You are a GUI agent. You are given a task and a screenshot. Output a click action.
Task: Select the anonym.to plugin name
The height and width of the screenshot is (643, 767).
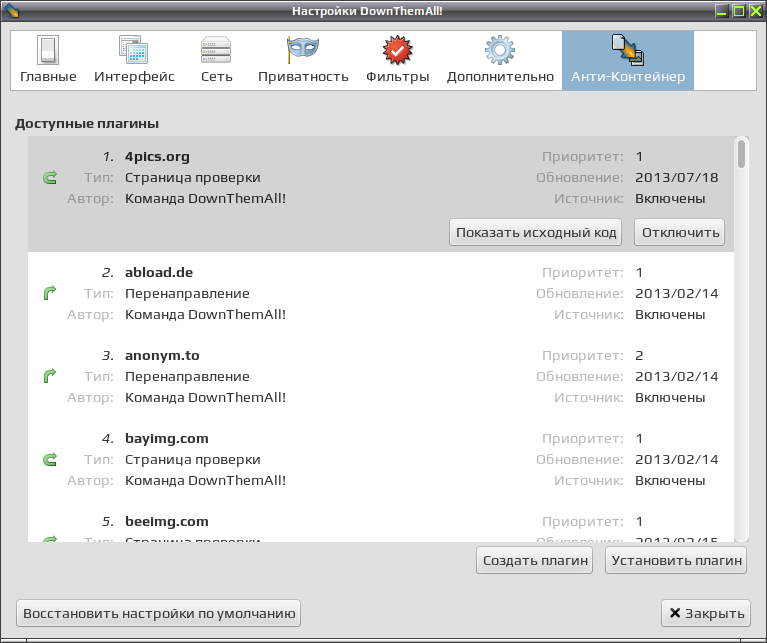(x=162, y=355)
